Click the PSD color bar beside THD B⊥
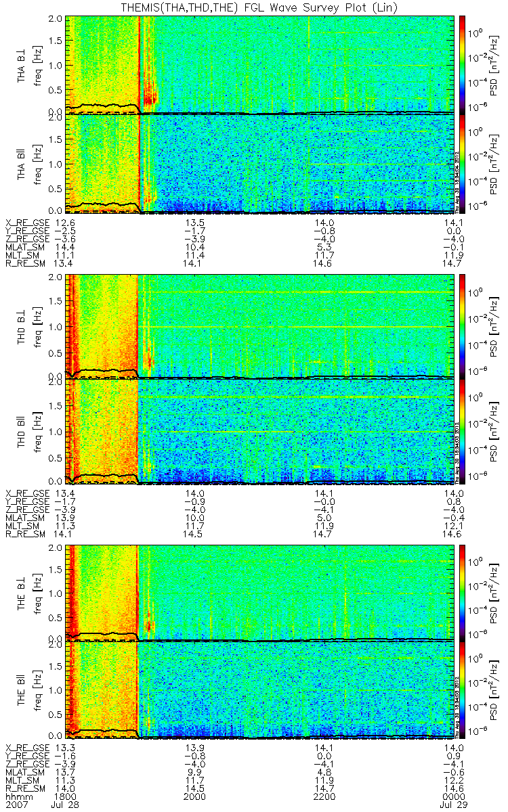Image resolution: width=508 pixels, height=812 pixels. (463, 326)
